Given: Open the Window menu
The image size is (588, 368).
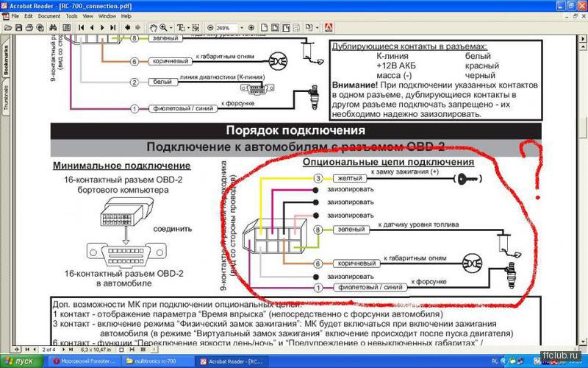Looking at the screenshot, I should [107, 16].
